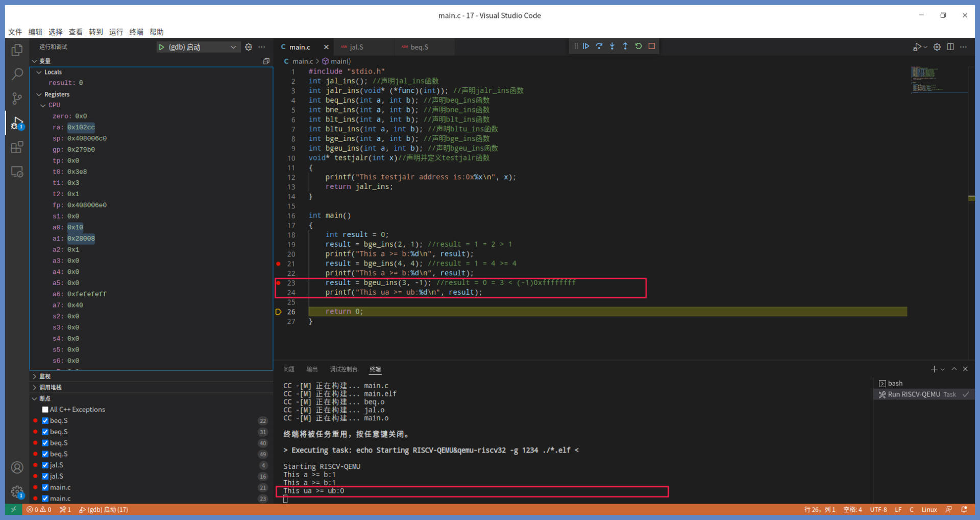The height and width of the screenshot is (520, 980).
Task: Click the debug Continue button
Action: pyautogui.click(x=586, y=46)
